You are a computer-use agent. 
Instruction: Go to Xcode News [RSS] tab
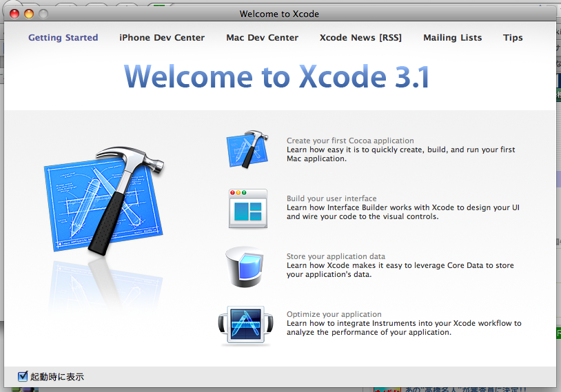[x=360, y=38]
